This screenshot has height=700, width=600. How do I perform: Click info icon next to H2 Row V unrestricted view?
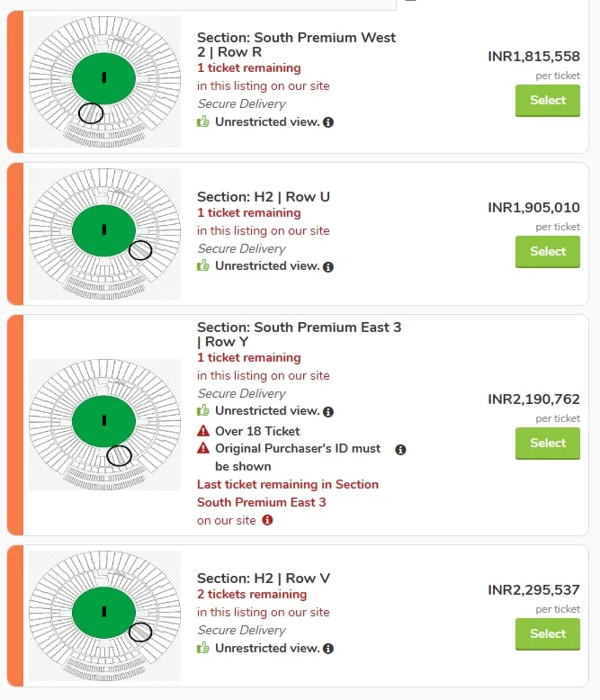(328, 648)
